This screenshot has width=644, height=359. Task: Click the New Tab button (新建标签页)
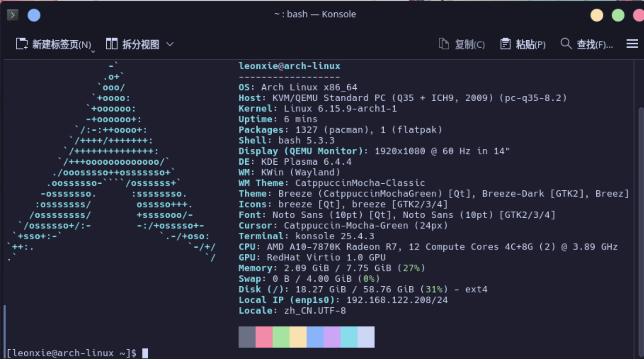point(53,44)
